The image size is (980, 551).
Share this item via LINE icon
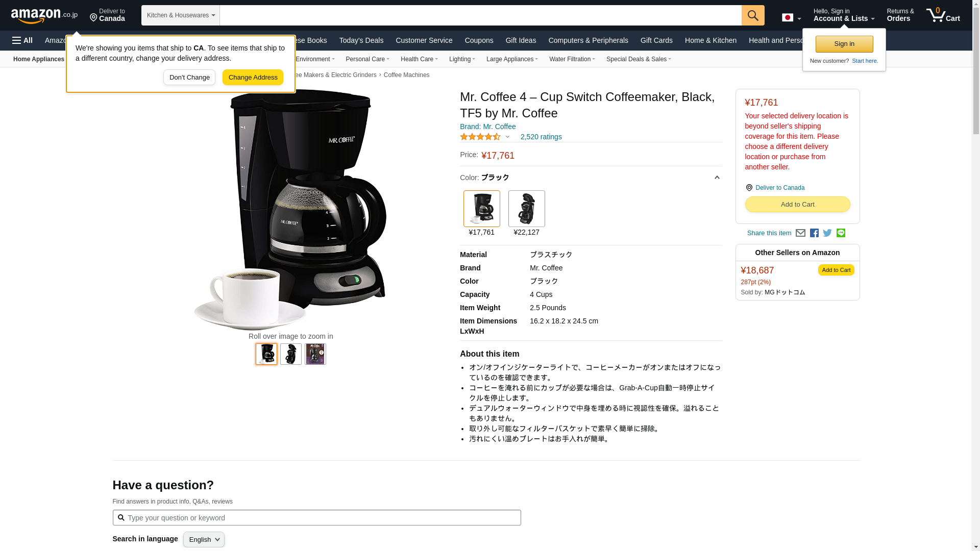[x=841, y=233]
